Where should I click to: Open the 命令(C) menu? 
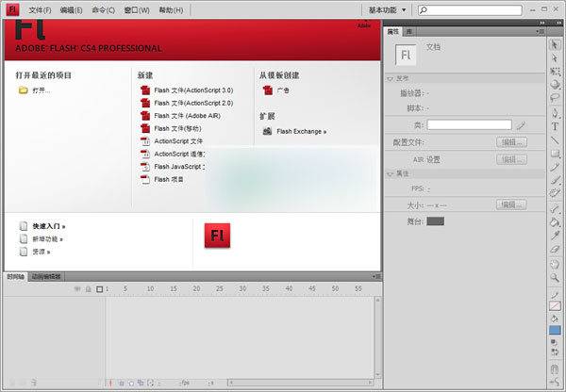pyautogui.click(x=103, y=10)
